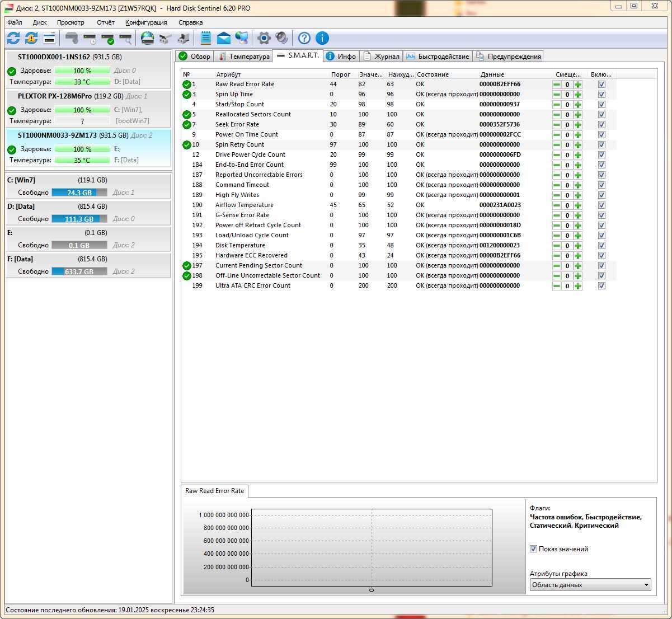Click the globe with monitor toolbar icon
Screen dimensions: 672x619
[242, 38]
